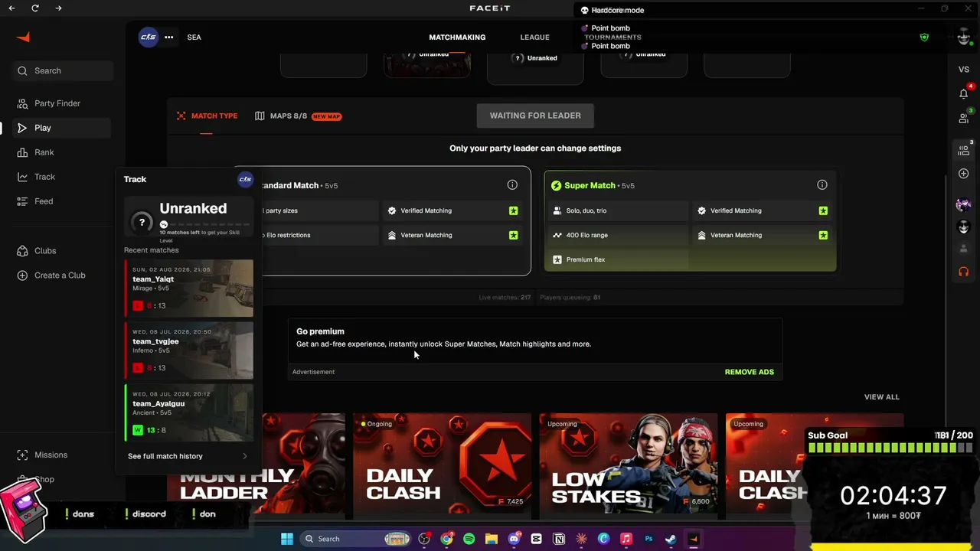Change the SEA region selector
The height and width of the screenshot is (551, 980).
[194, 37]
